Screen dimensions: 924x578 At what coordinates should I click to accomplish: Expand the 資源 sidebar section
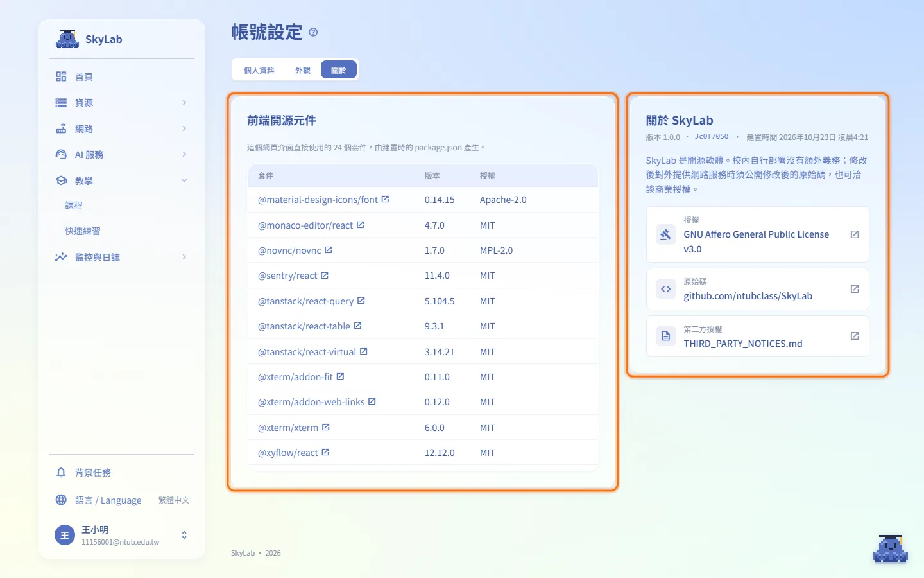tap(122, 103)
